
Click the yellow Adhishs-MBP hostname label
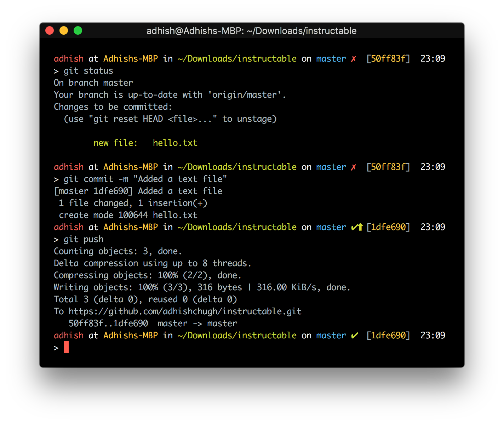pos(130,59)
